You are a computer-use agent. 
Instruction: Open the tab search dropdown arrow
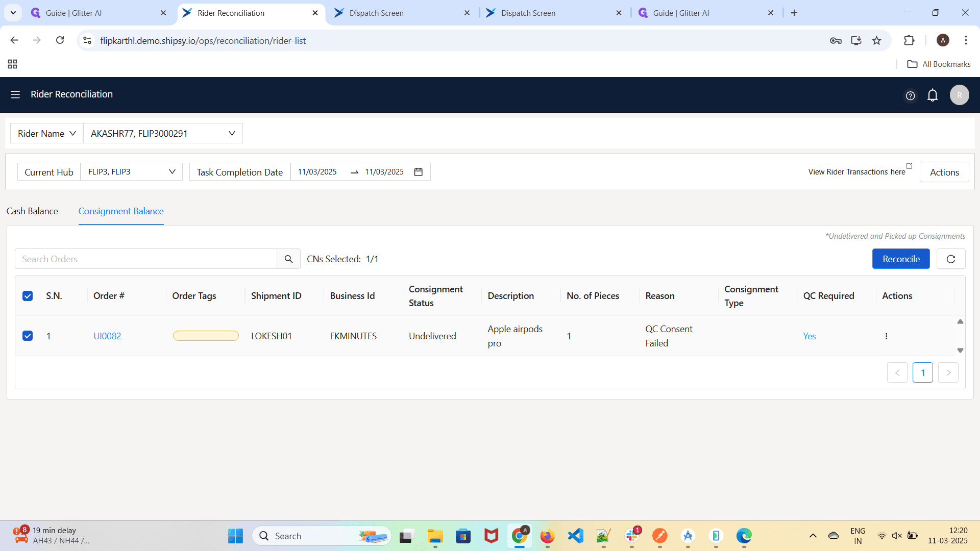tap(13, 13)
